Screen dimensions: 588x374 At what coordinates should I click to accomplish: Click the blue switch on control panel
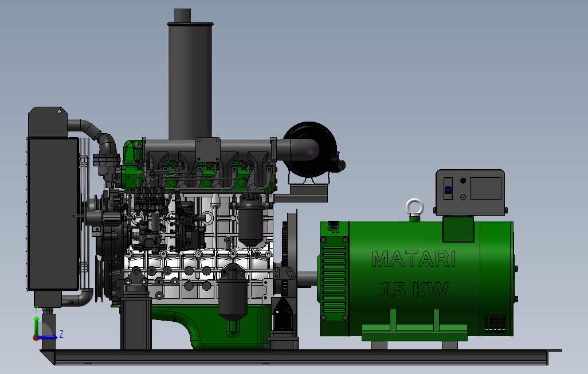tap(448, 190)
